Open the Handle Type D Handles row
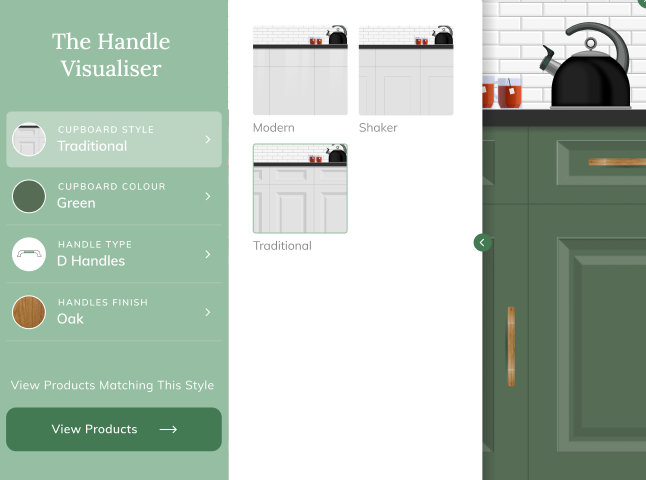Viewport: 646px width, 480px height. [114, 254]
